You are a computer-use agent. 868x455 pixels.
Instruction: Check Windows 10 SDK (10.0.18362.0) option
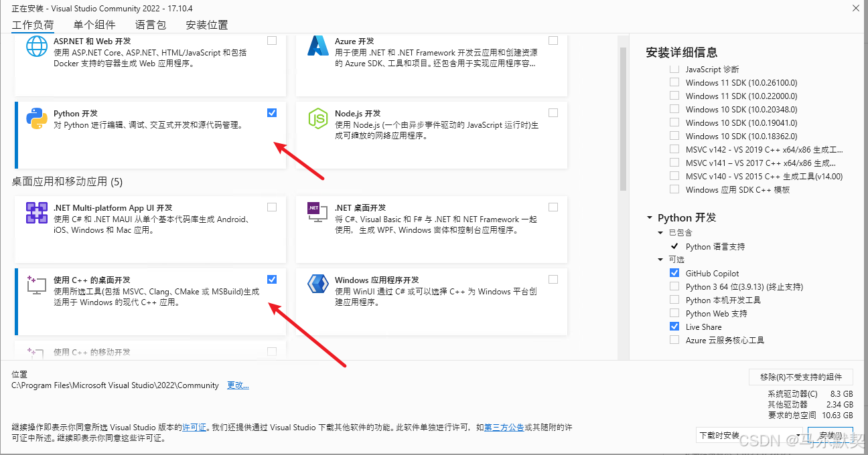(x=674, y=136)
